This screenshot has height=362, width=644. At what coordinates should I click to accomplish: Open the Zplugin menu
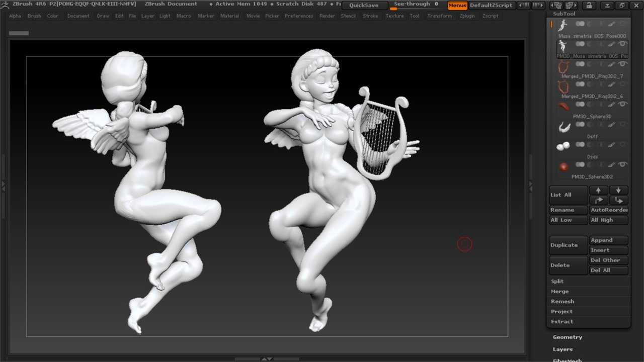tap(467, 16)
